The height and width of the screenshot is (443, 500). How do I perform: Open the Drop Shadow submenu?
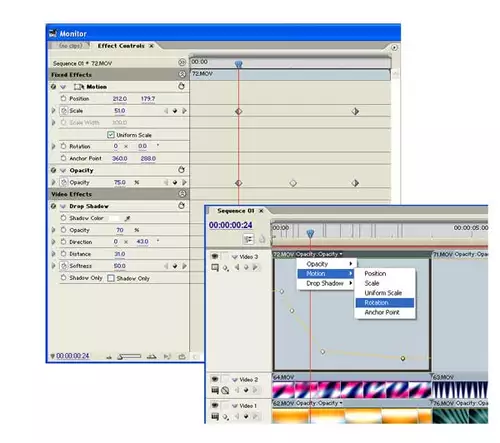click(326, 283)
